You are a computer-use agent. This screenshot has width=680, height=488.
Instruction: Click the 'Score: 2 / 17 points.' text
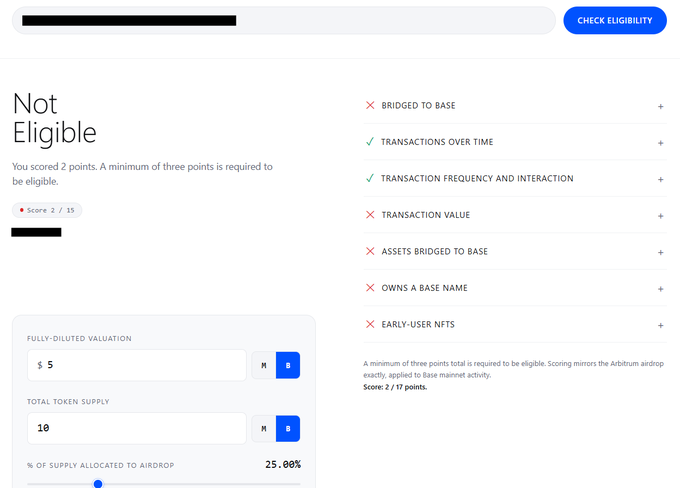tap(395, 387)
